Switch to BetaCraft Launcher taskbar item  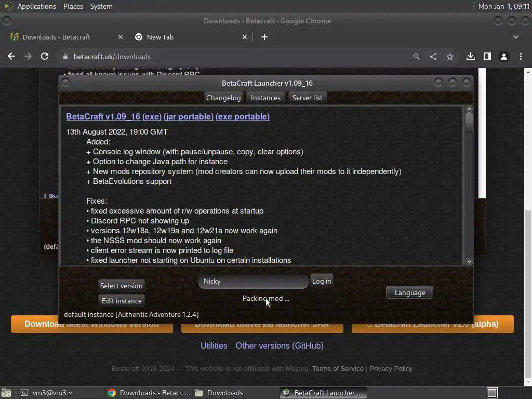[323, 393]
